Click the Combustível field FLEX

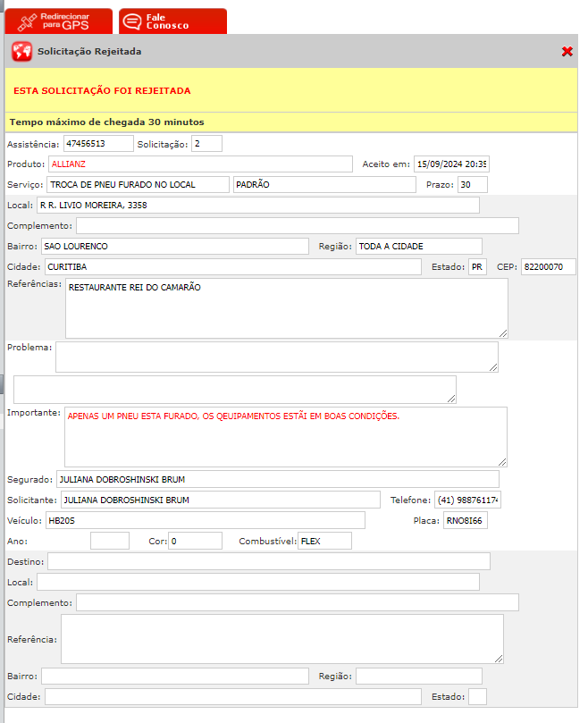324,541
